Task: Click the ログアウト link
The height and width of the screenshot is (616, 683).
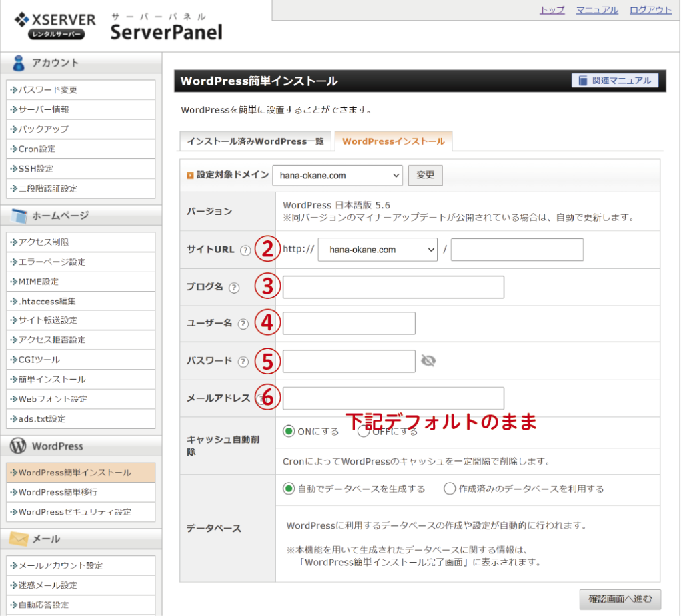Action: point(650,10)
